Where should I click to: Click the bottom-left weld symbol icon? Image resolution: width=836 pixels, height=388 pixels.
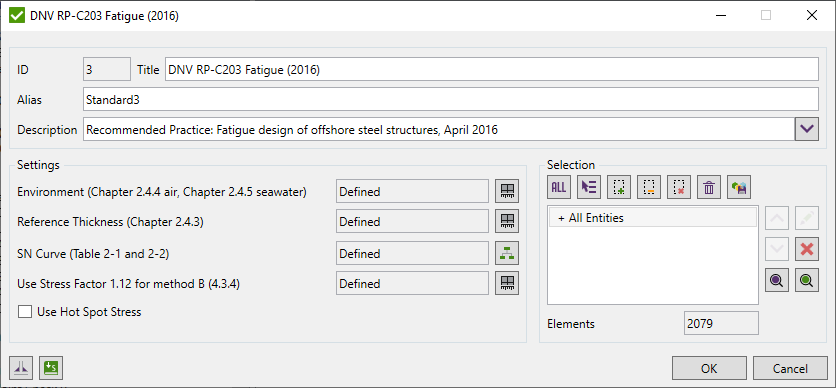click(x=21, y=367)
